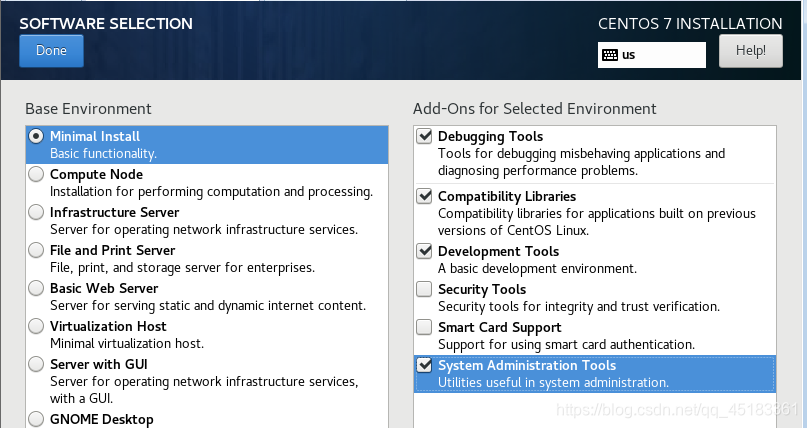Viewport: 807px width, 428px height.
Task: Click the keyboard layout icon
Action: [x=609, y=55]
